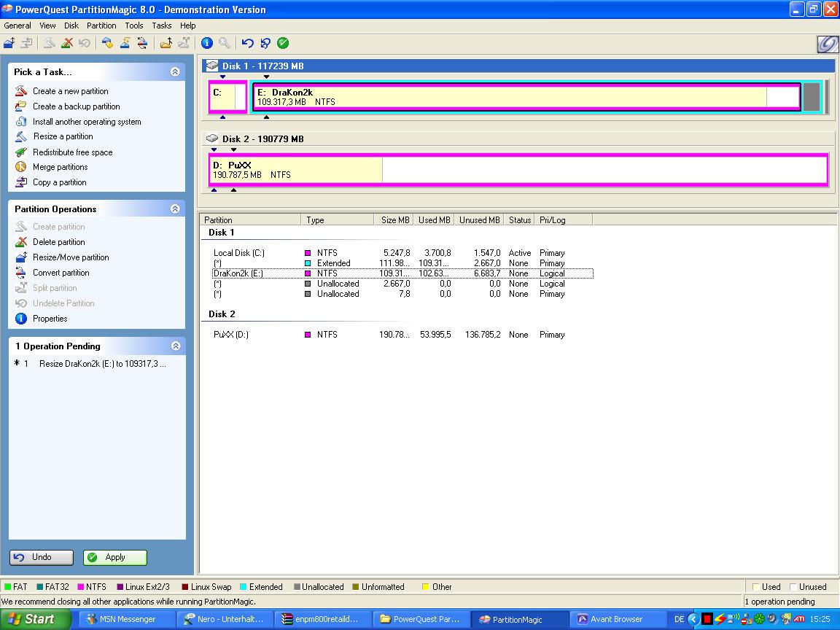
Task: Click the Merge partitions toolbar icon
Action: pyautogui.click(x=166, y=43)
